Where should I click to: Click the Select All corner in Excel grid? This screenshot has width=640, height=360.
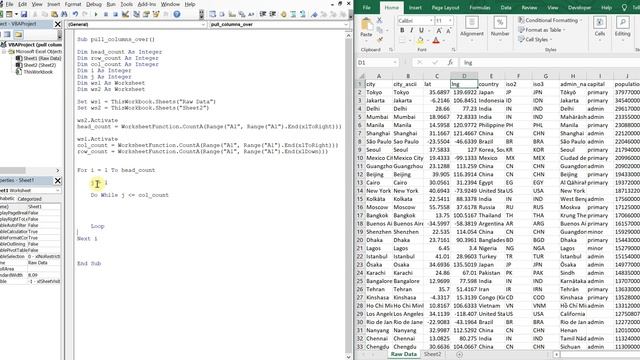360,76
